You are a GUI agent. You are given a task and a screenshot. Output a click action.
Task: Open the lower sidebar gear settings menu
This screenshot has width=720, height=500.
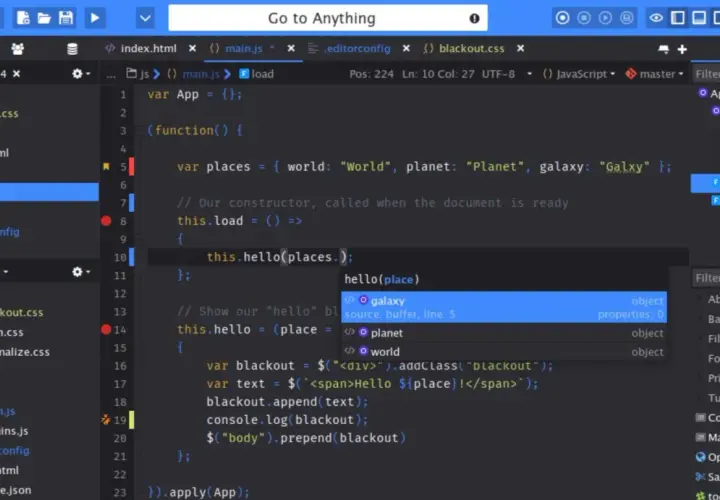(x=81, y=272)
